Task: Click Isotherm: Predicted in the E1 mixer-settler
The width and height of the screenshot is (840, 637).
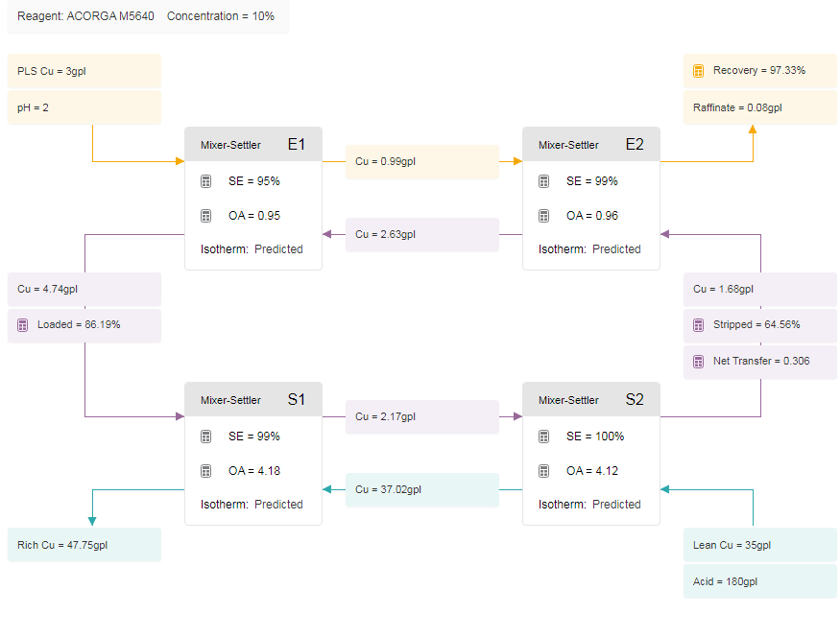Action: pyautogui.click(x=252, y=249)
